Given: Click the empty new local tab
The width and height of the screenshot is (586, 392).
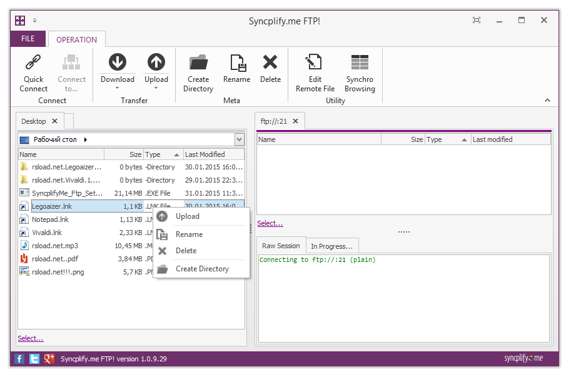Looking at the screenshot, I should [69, 121].
